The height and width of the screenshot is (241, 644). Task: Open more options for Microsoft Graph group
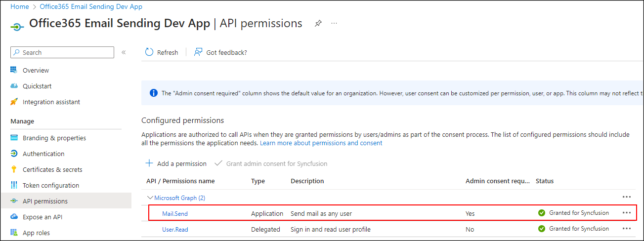click(x=627, y=197)
